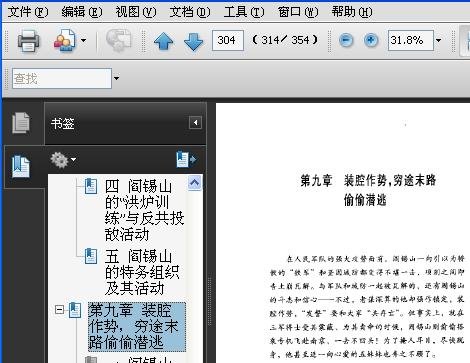Click the collaborate people icon
Image resolution: width=470 pixels, height=363 pixels.
point(65,41)
